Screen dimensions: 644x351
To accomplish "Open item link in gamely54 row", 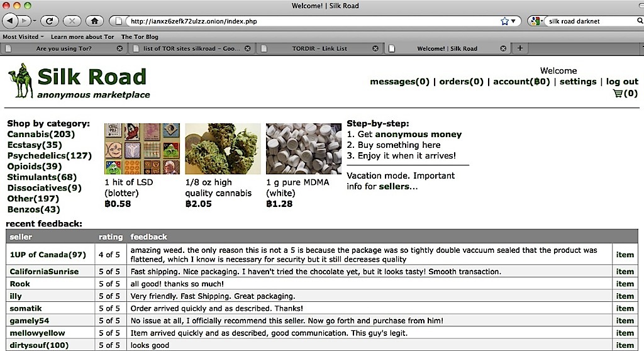I will [x=625, y=321].
